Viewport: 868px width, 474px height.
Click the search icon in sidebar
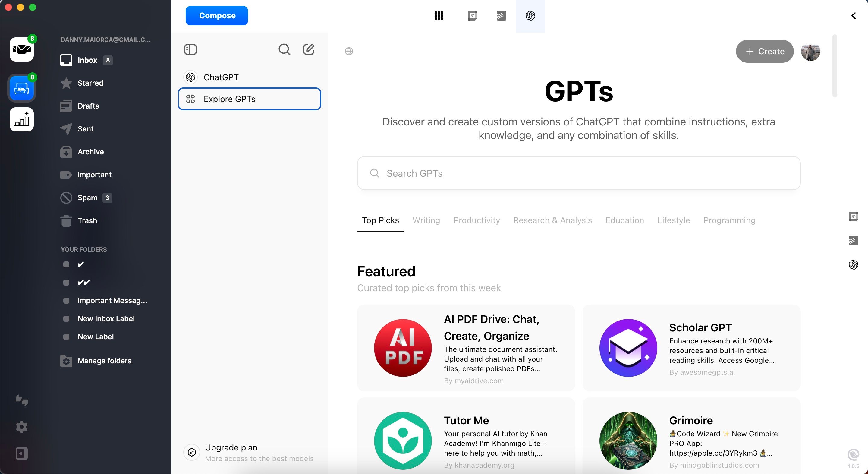point(285,49)
